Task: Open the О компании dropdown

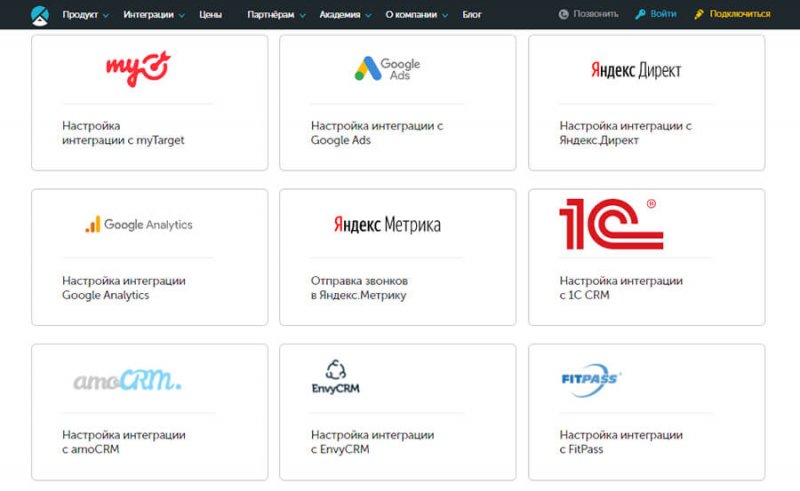Action: click(417, 15)
